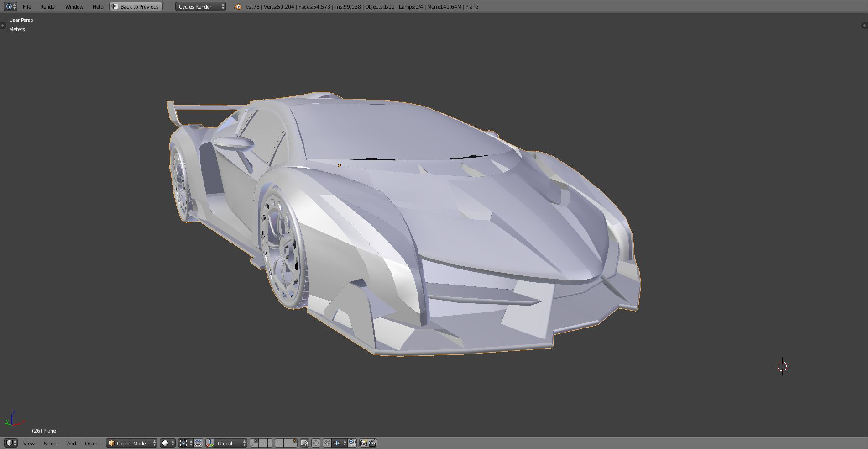Screen dimensions: 868x449
Task: Toggle proportional editing
Action: click(316, 443)
